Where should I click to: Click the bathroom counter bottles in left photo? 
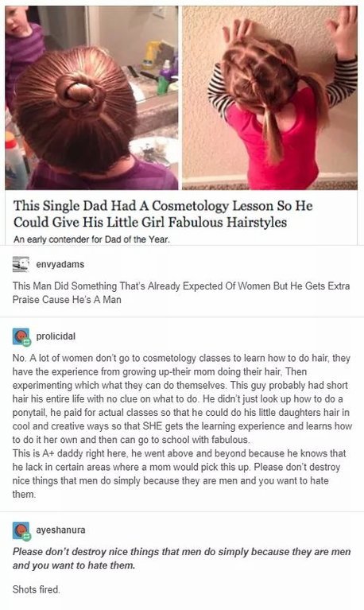(x=160, y=68)
